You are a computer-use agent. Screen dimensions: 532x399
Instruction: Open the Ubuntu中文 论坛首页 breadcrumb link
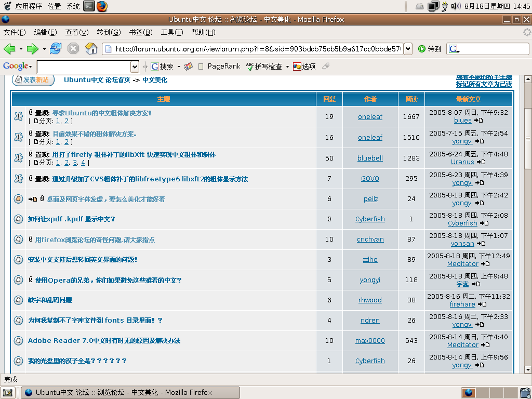pyautogui.click(x=97, y=80)
